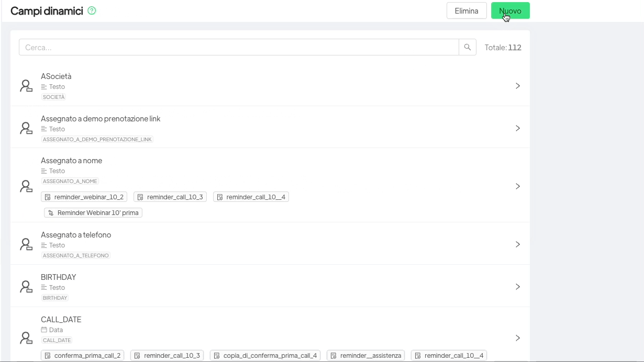This screenshot has width=644, height=362.
Task: Click the green help question mark icon
Action: coord(92,10)
